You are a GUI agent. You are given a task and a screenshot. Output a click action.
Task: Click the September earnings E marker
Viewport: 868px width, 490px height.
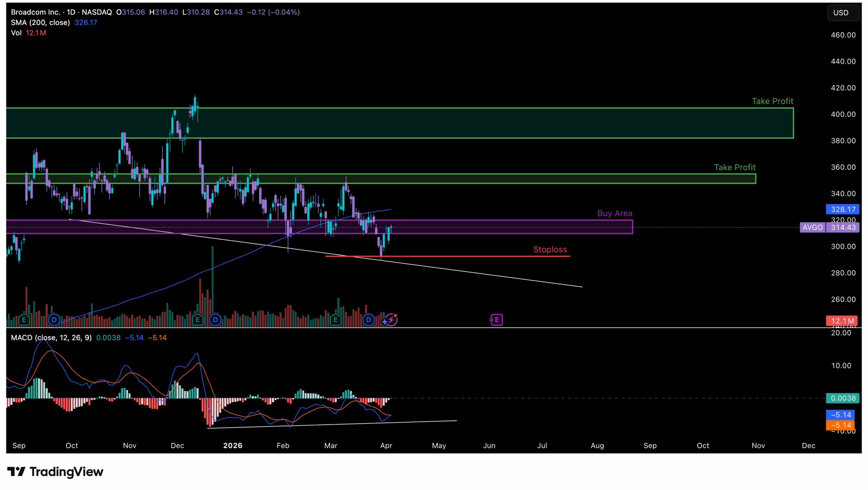(24, 320)
